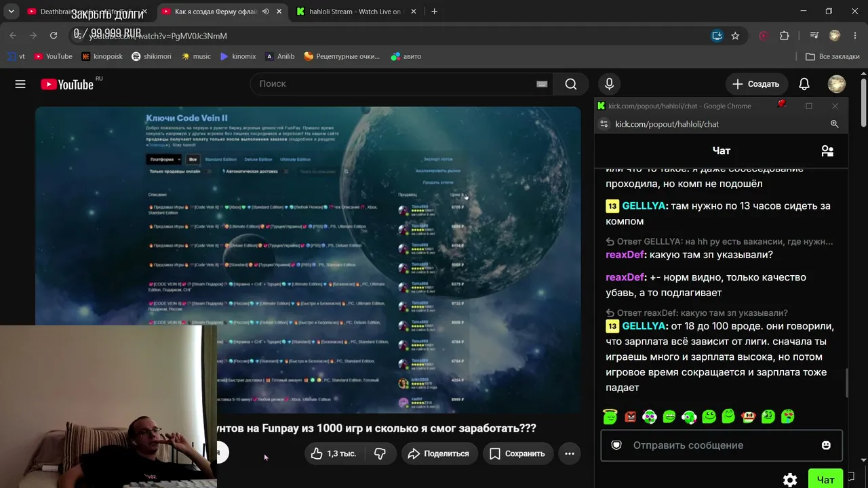The image size is (868, 488).
Task: Open the Создать create menu
Action: (756, 84)
